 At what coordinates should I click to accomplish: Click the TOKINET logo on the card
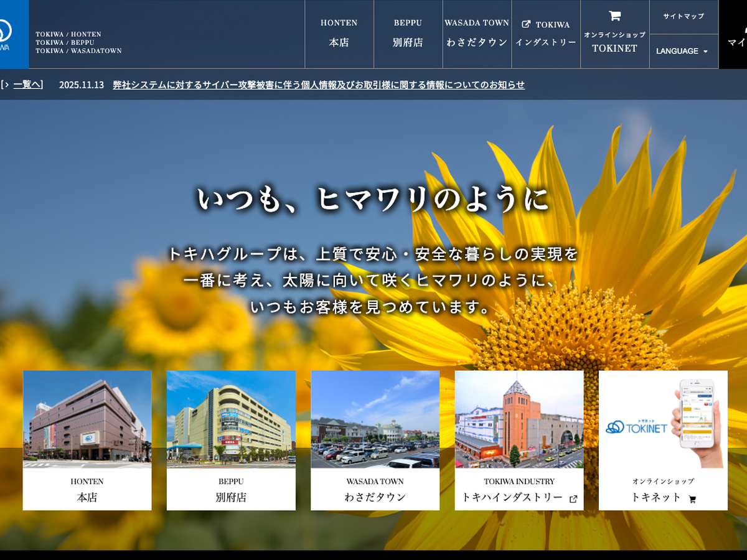point(636,427)
